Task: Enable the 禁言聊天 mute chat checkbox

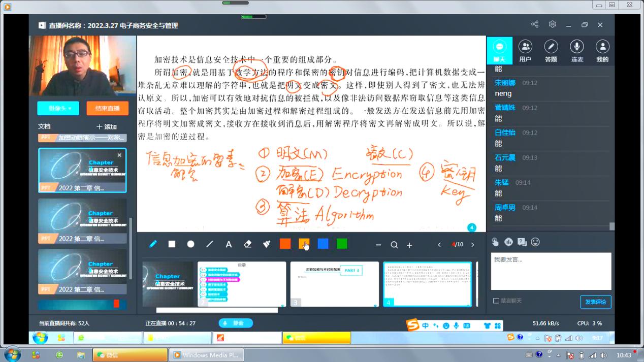Action: tap(496, 301)
